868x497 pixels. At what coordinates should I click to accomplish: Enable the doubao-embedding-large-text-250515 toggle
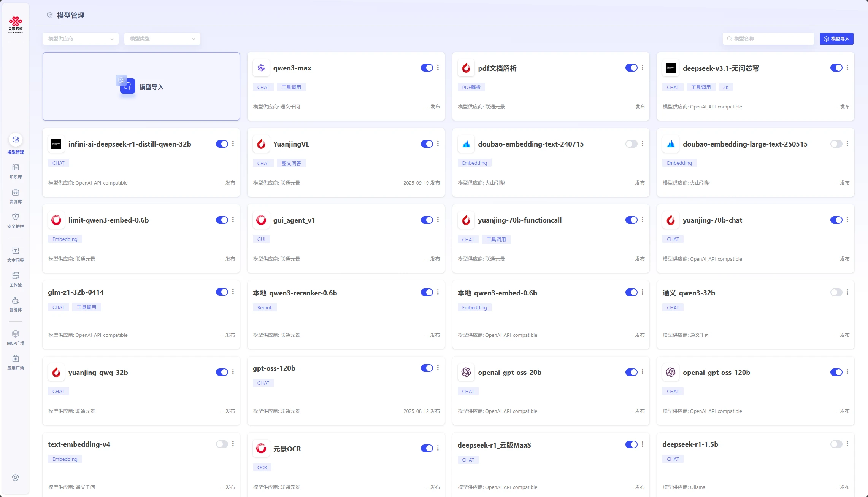836,144
